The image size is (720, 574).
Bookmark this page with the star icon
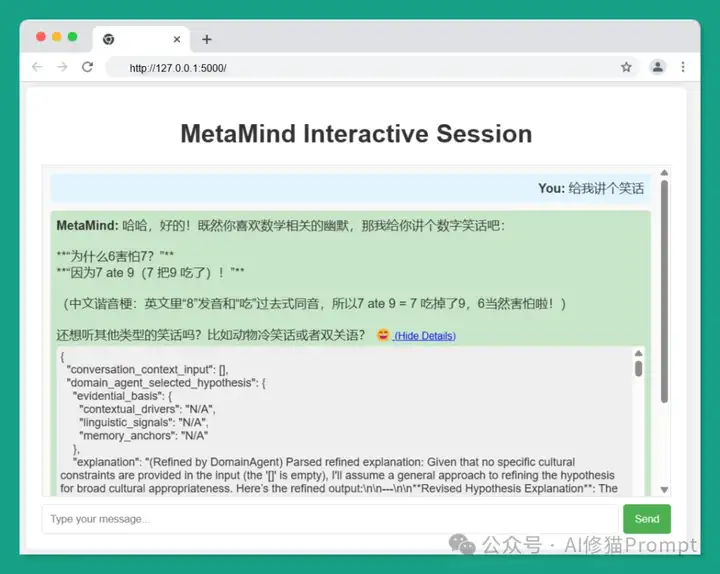click(x=626, y=68)
